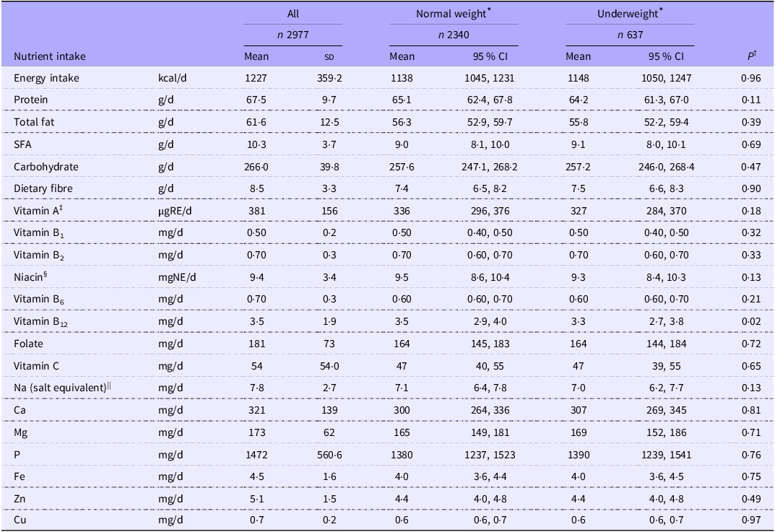
Task: Click the n 2340 sample size text
Action: (x=454, y=35)
